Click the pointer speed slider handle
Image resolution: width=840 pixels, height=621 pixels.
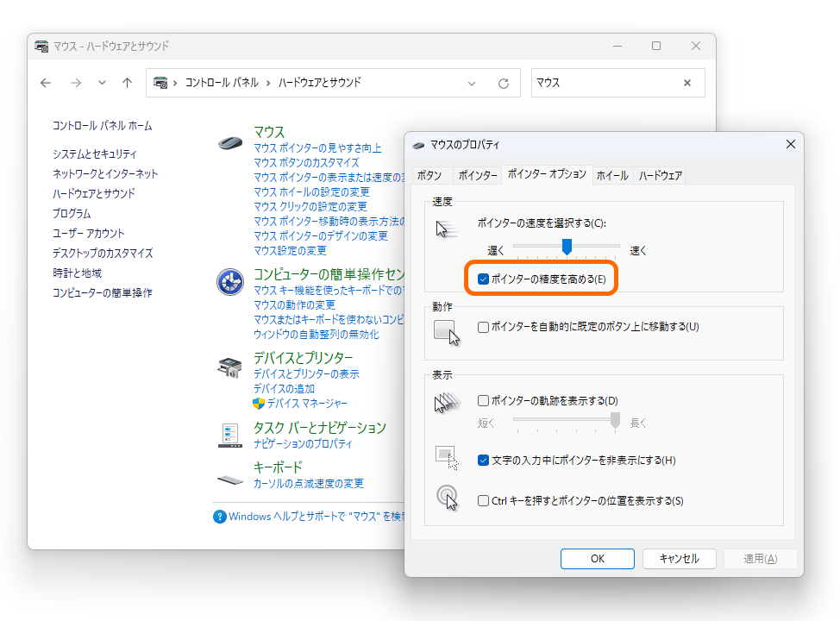[567, 247]
